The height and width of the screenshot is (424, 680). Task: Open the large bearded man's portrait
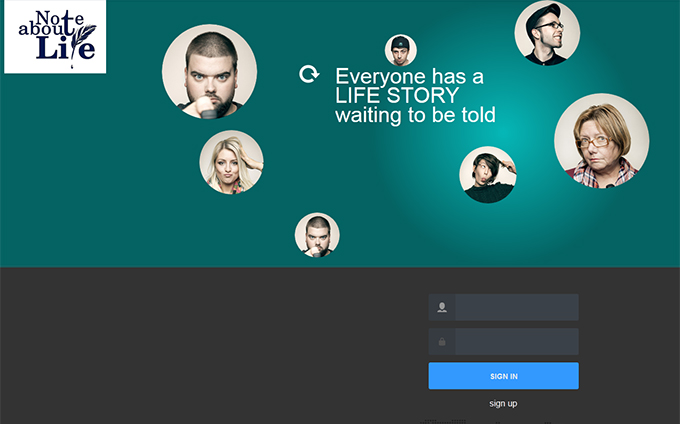coord(209,72)
